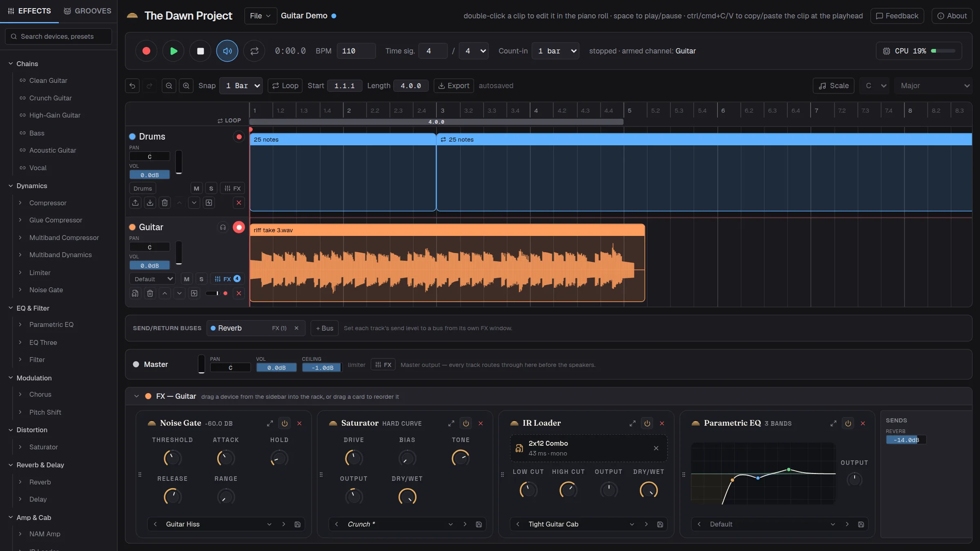
Task: Enable input monitoring headphones on Guitar track
Action: 223,227
